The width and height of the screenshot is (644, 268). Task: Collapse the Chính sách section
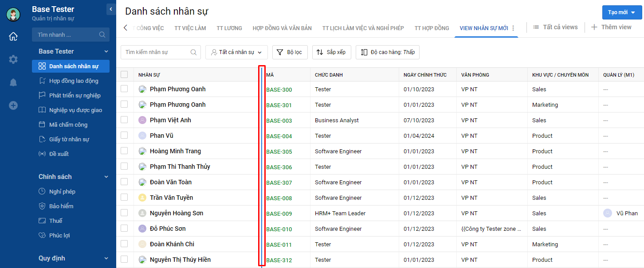(106, 177)
